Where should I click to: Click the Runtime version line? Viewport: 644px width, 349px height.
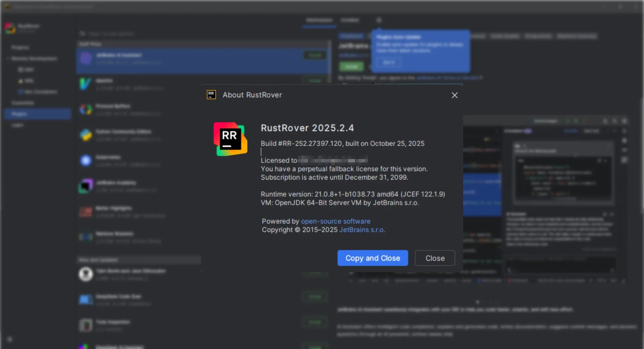353,194
